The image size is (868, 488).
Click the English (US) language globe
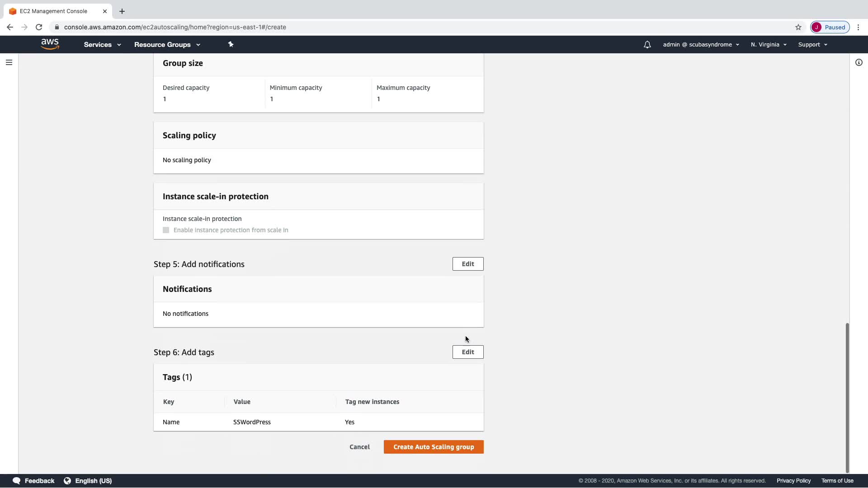[x=88, y=481]
